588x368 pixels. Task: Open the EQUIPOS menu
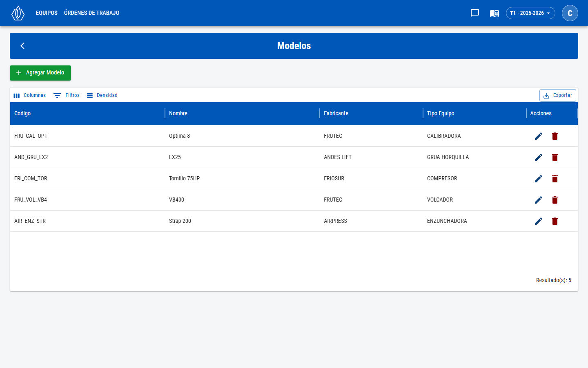point(47,13)
